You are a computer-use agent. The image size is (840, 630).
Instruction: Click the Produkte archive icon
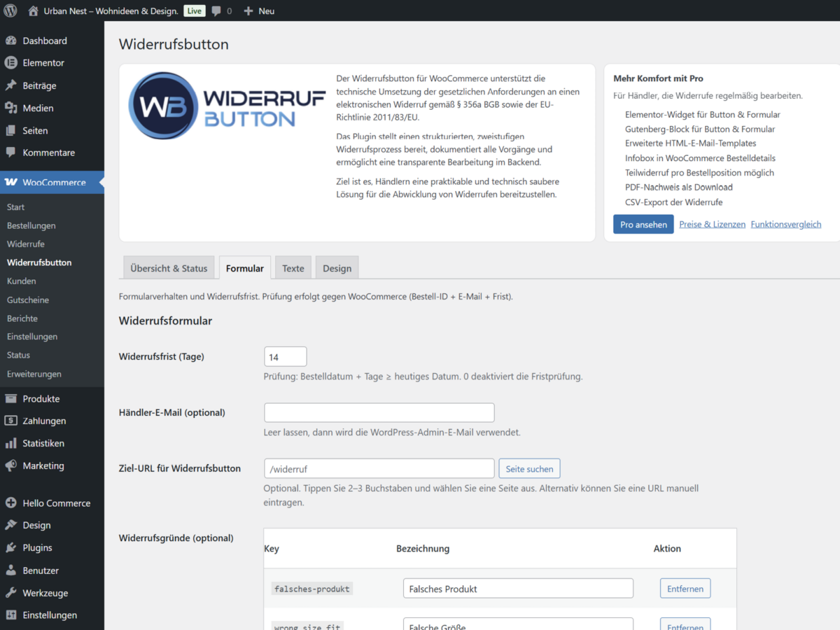click(x=11, y=399)
